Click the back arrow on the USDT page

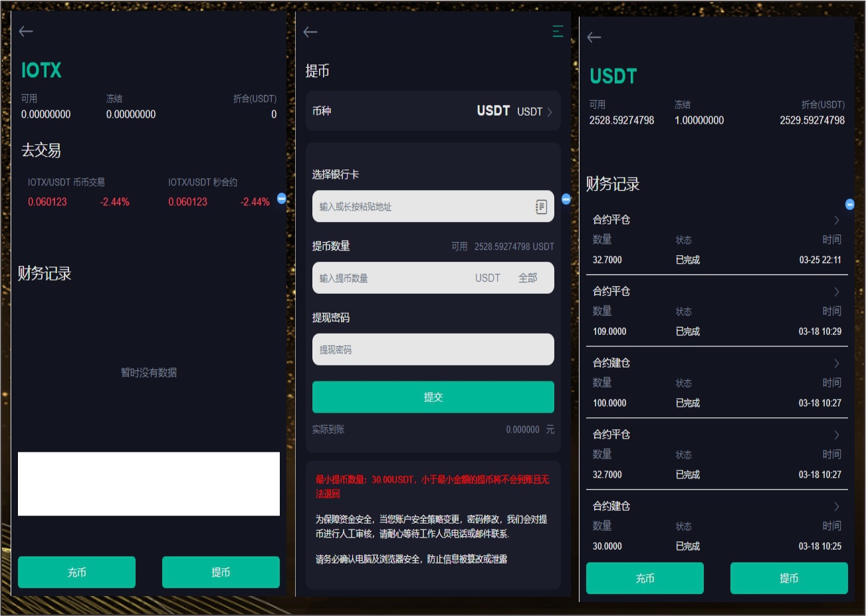tap(594, 37)
